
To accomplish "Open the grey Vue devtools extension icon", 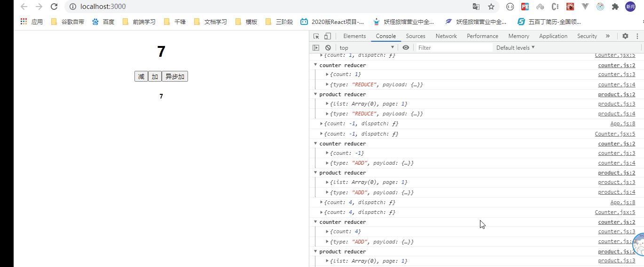I will (585, 7).
